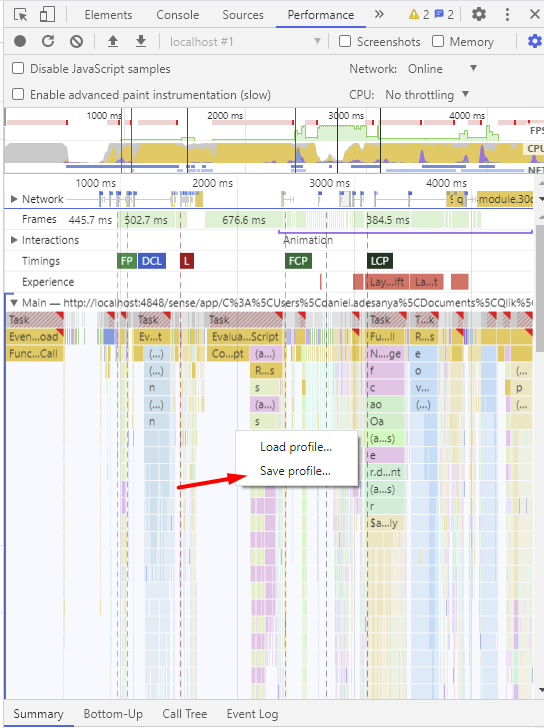Clear the current performance recording
The height and width of the screenshot is (728, 544).
77,41
